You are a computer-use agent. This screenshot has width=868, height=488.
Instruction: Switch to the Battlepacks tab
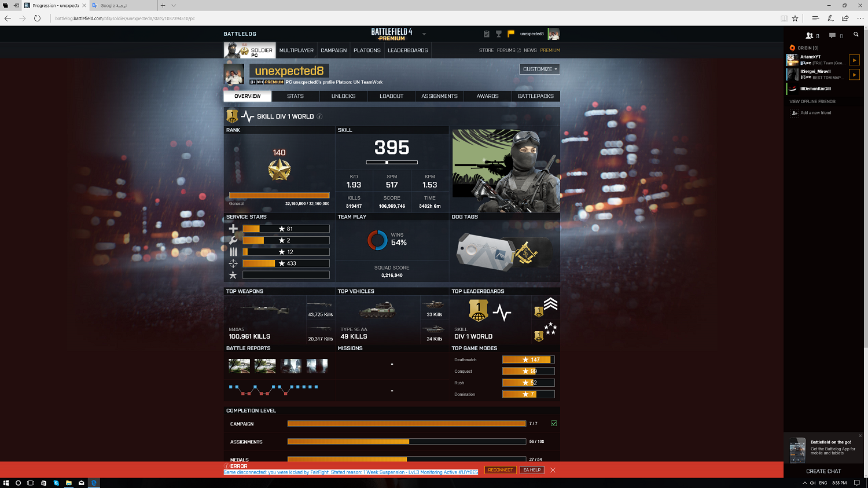(x=536, y=96)
